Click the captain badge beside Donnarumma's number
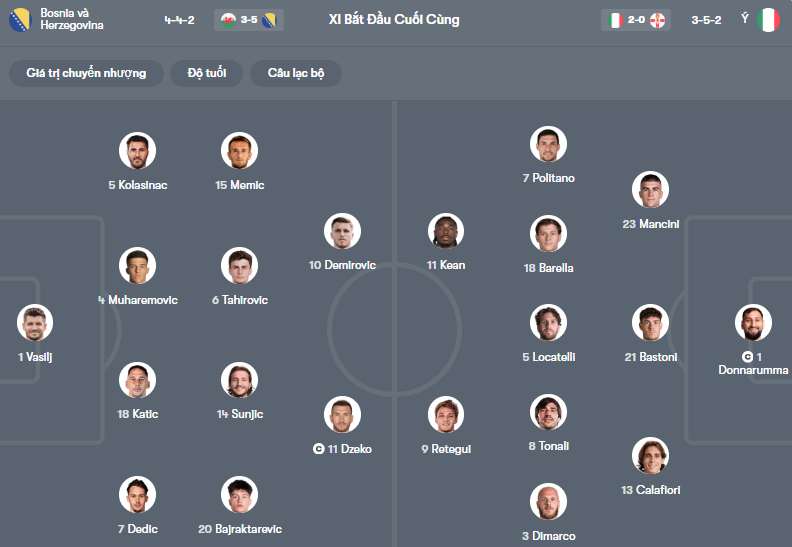Screen dimensions: 792x547 point(747,357)
